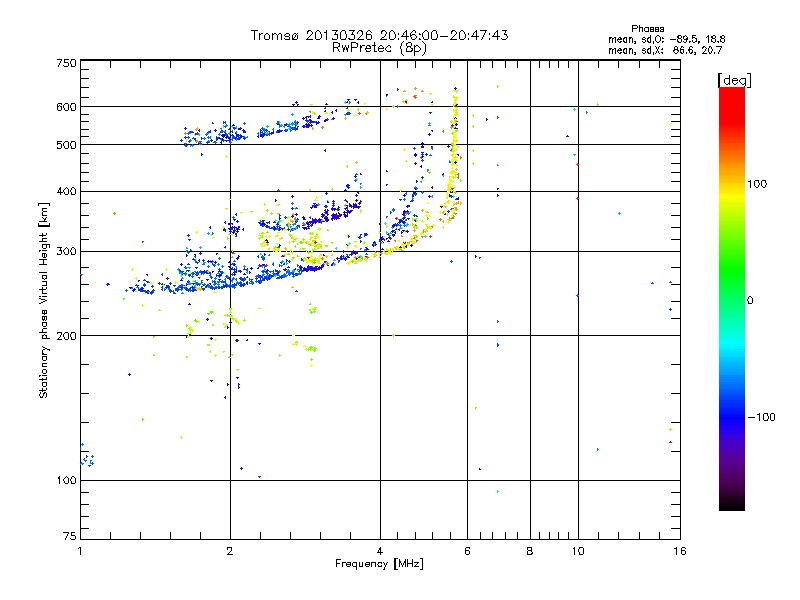
Task: Click the x-axis tick label '1'
Action: tap(80, 551)
